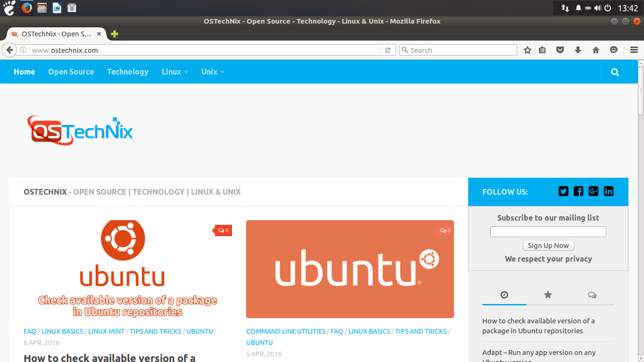The width and height of the screenshot is (644, 362).
Task: Show site identity info icon
Action: click(23, 50)
